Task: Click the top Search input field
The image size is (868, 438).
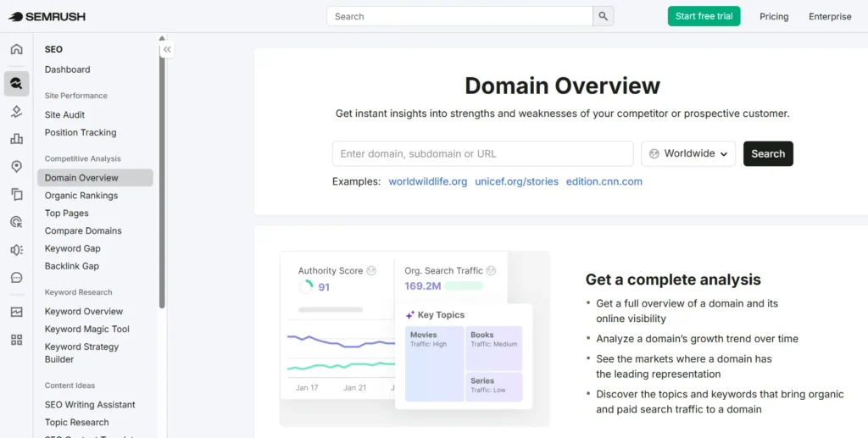Action: coord(459,17)
